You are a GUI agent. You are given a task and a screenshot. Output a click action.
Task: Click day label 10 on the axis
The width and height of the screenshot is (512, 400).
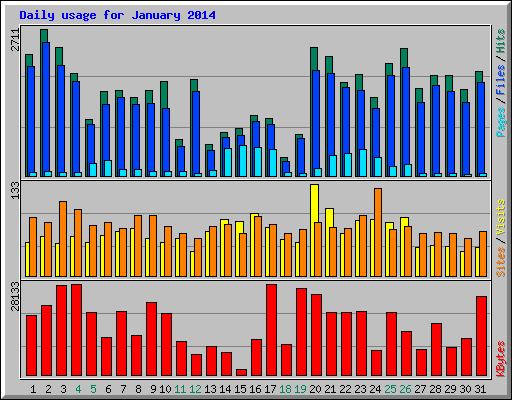click(165, 389)
